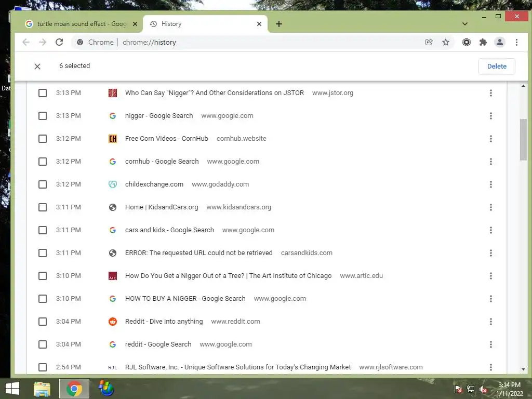Click the 6 selected label

pos(75,66)
